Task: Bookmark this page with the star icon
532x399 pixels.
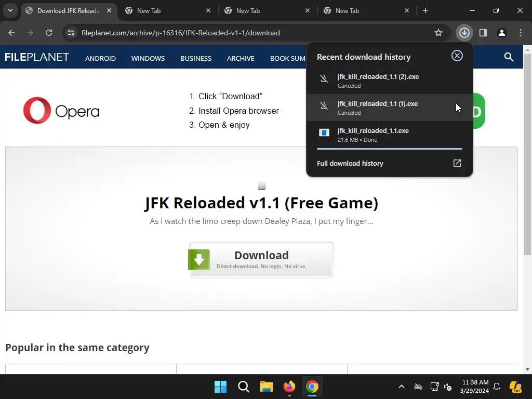Action: click(x=438, y=33)
